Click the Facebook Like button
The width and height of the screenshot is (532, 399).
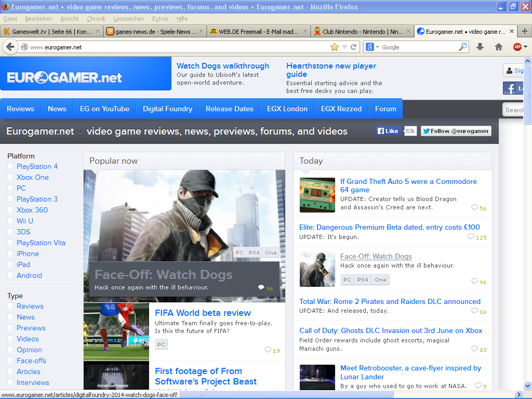[388, 131]
